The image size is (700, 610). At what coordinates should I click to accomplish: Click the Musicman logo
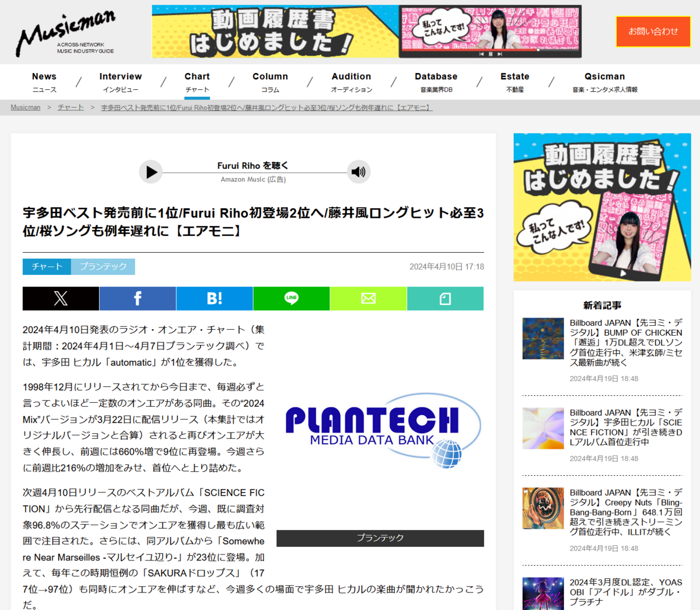pyautogui.click(x=65, y=33)
